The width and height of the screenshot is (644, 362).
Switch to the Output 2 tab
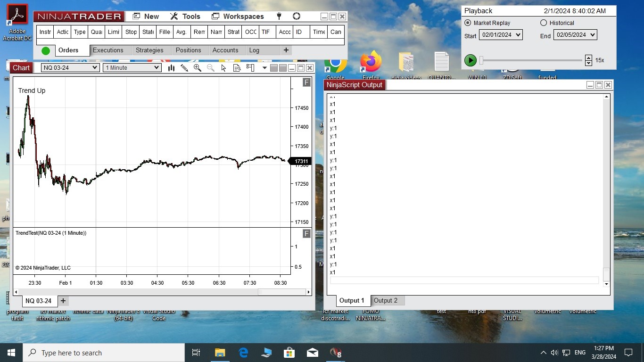[386, 301]
